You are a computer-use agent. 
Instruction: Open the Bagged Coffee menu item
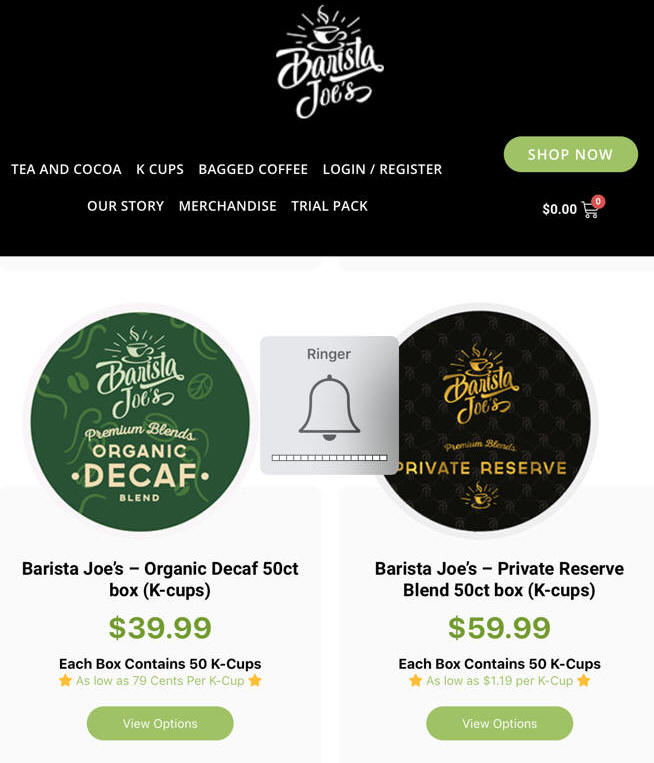coord(253,169)
